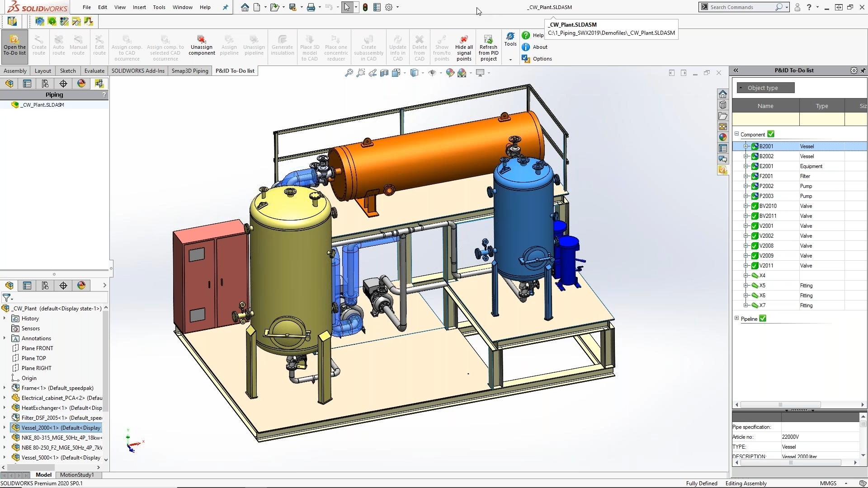868x488 pixels.
Task: Open the Print toolbar icon
Action: 311,7
